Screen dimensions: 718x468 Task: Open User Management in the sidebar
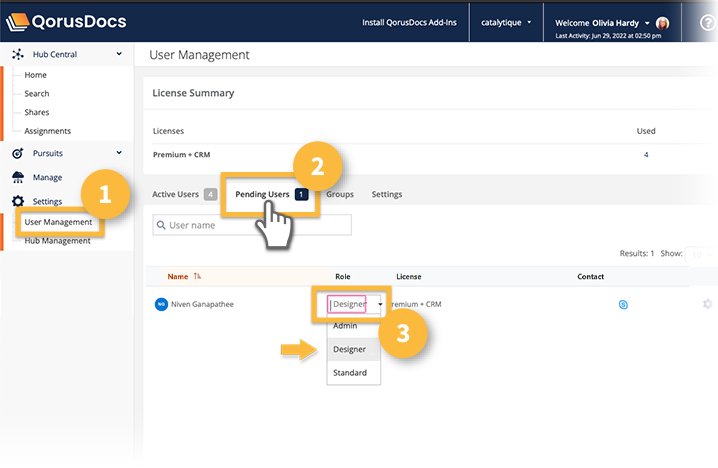(x=58, y=222)
